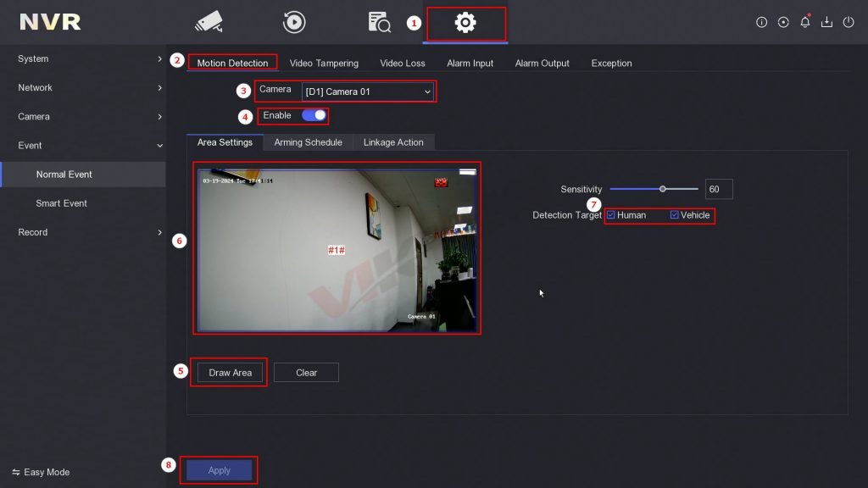This screenshot has height=488, width=868.
Task: Adjust the Sensitivity slider
Action: pos(663,189)
